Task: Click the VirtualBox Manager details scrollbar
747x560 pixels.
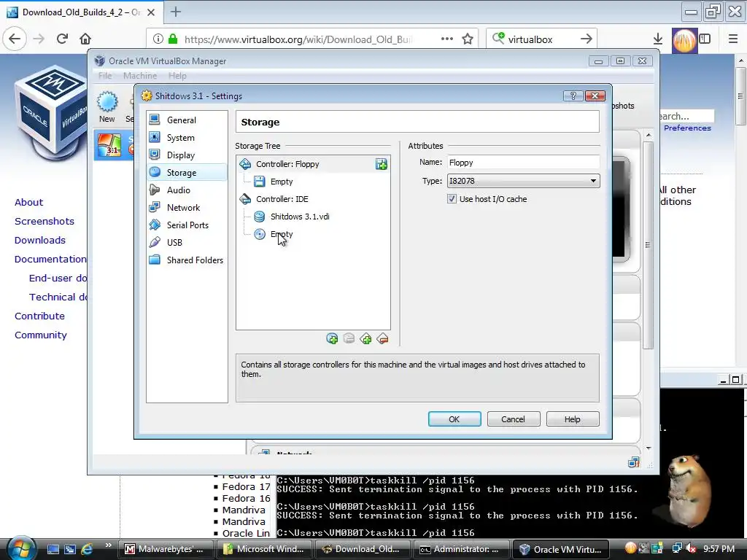Action: click(648, 245)
